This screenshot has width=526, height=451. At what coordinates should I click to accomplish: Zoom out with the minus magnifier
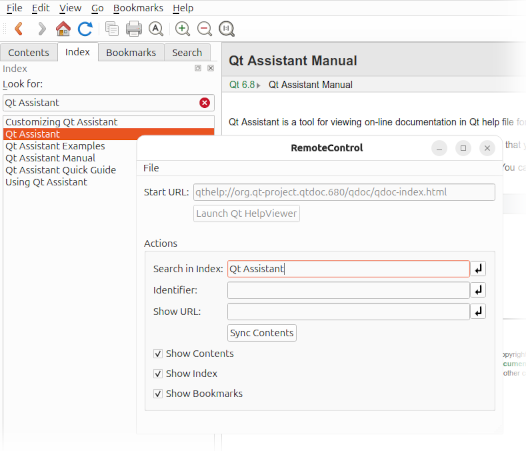click(x=205, y=29)
